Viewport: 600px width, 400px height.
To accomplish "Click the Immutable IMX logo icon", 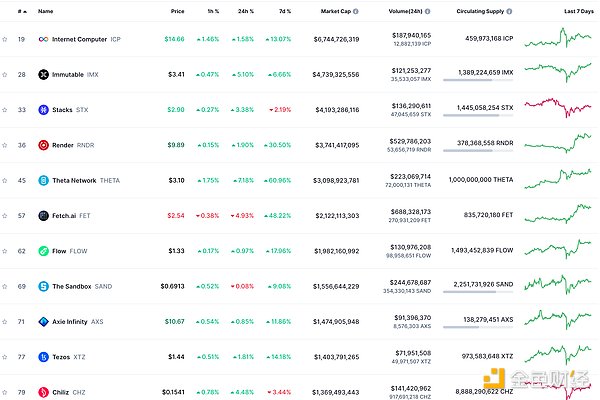I will click(43, 74).
